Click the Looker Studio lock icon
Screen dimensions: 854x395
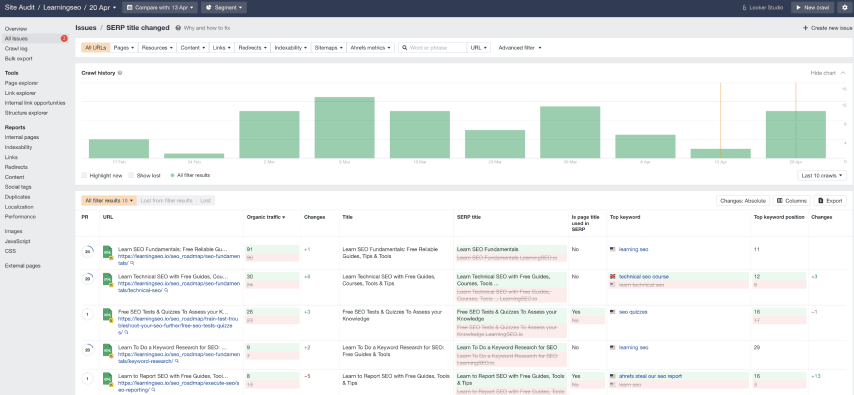click(745, 8)
